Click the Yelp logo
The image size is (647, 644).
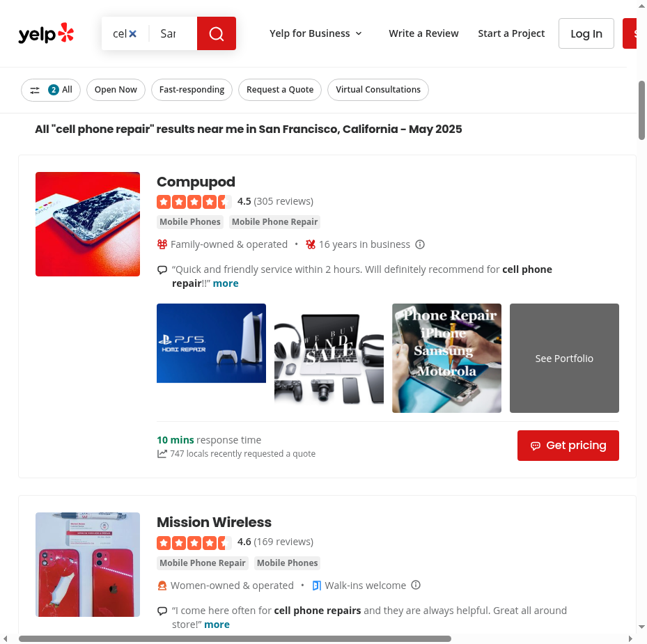[46, 33]
